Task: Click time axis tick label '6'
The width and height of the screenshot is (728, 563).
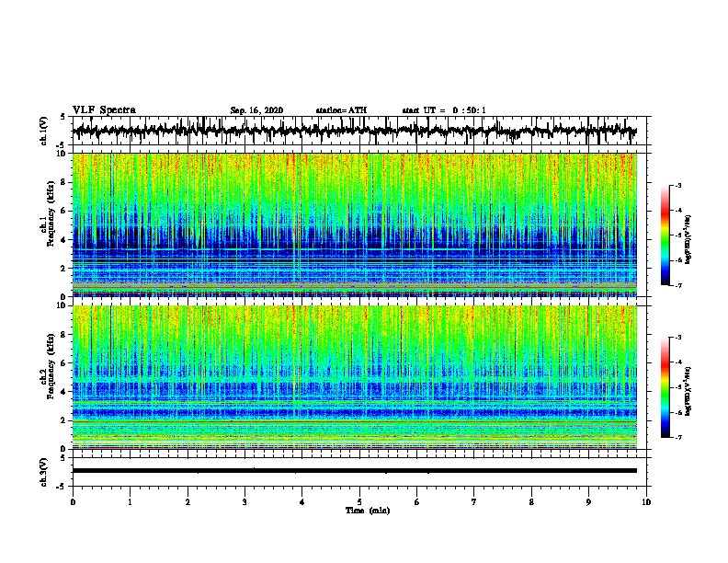Action: [x=416, y=502]
